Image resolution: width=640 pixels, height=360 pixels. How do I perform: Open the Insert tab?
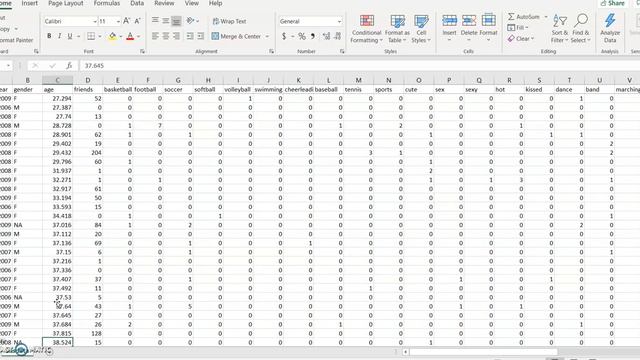[x=29, y=3]
